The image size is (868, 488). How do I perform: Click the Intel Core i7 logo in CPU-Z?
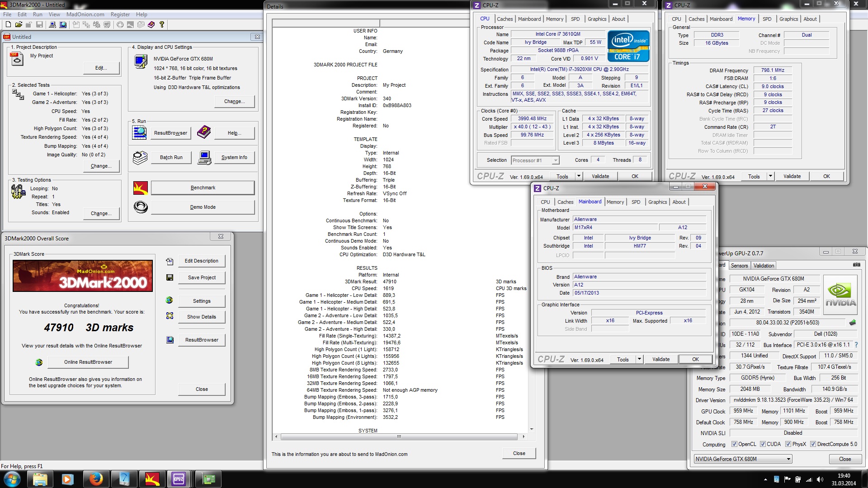click(x=628, y=46)
